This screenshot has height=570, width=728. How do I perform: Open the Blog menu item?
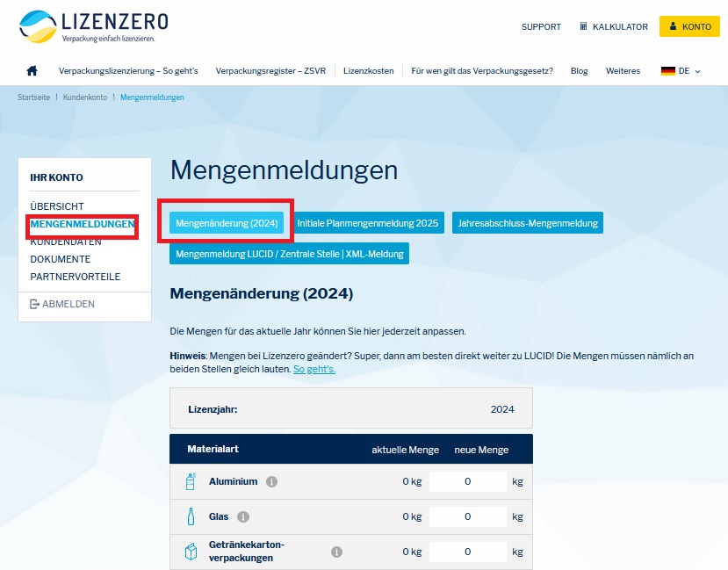(579, 71)
